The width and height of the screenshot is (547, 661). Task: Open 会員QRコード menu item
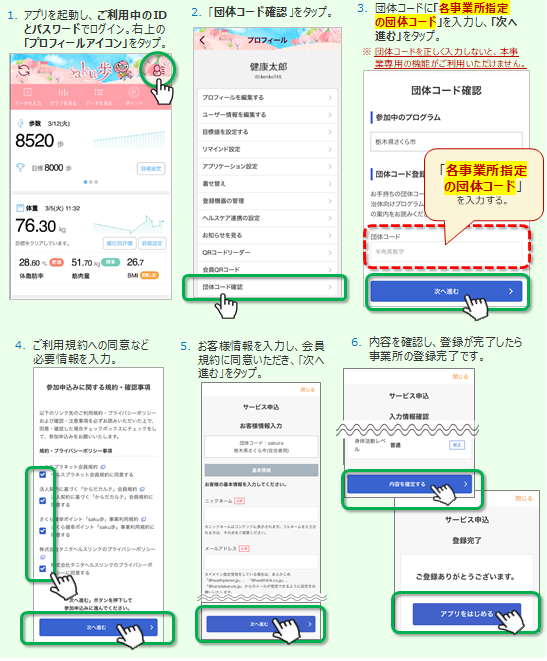click(268, 269)
